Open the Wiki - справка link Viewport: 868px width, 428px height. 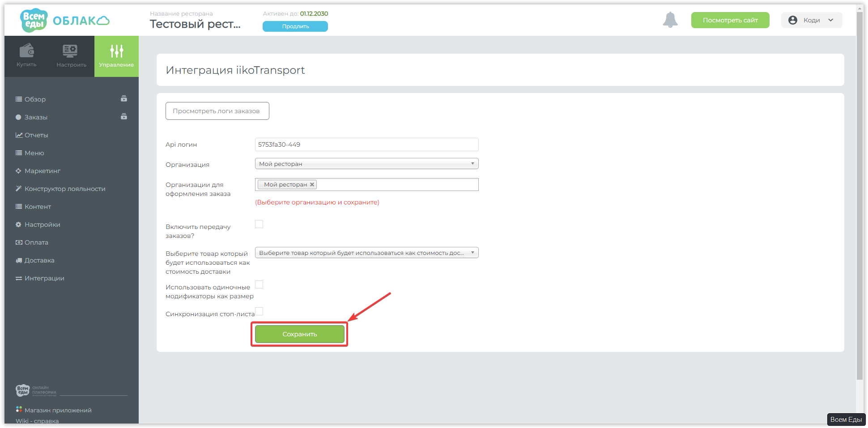37,421
